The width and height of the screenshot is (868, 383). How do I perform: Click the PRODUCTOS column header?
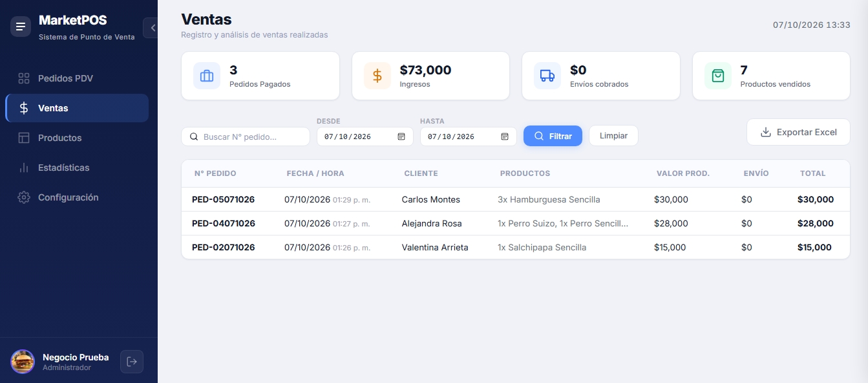tap(525, 173)
